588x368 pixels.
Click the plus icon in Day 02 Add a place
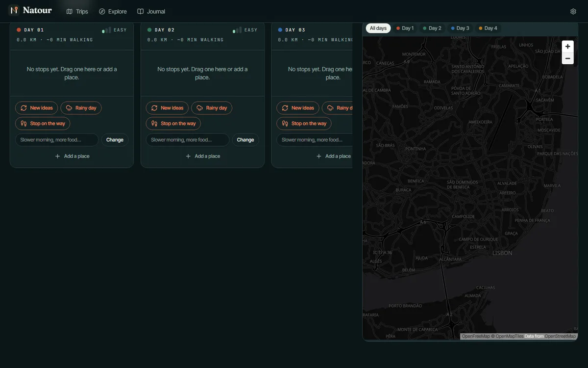[188, 156]
